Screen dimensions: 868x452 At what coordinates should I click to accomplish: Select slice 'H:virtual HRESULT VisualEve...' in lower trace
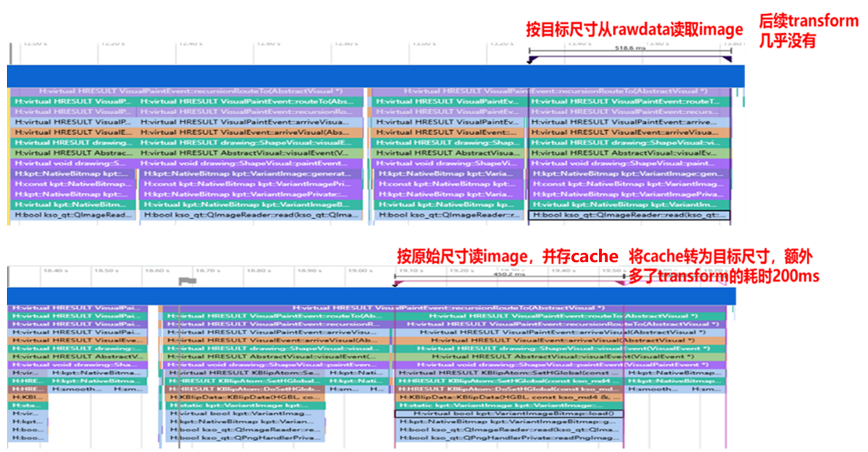coord(78,340)
